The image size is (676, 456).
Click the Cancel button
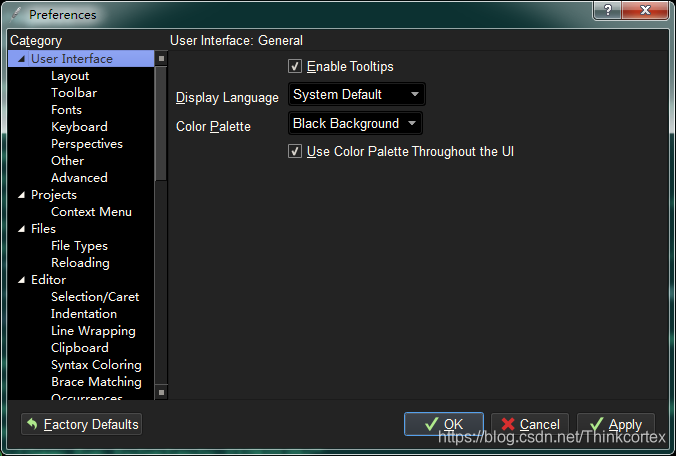pyautogui.click(x=530, y=424)
